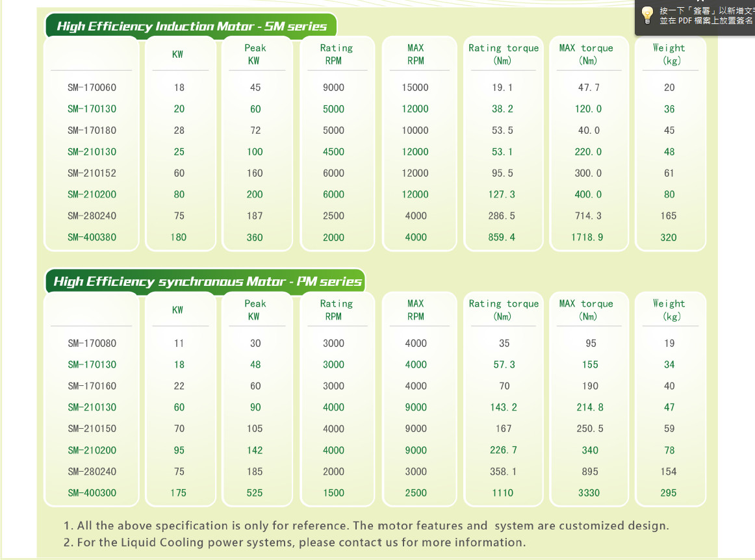Select the SM-170060 model label
Image resolution: width=755 pixels, height=560 pixels.
(92, 88)
